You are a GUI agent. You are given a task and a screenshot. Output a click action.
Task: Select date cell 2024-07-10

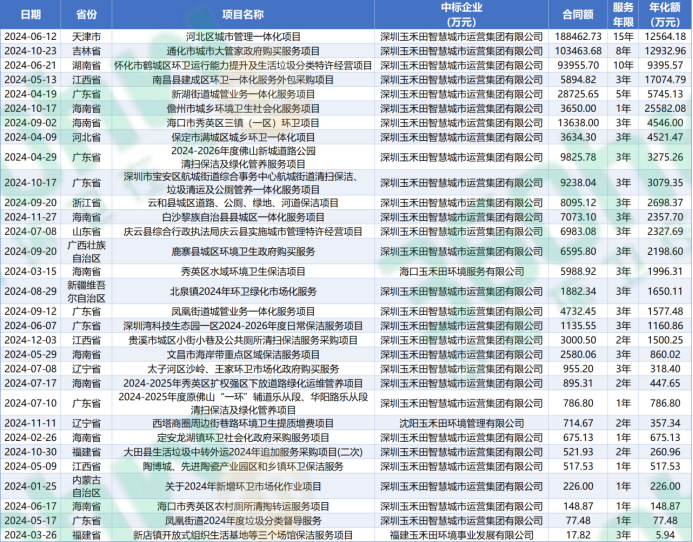(30, 403)
